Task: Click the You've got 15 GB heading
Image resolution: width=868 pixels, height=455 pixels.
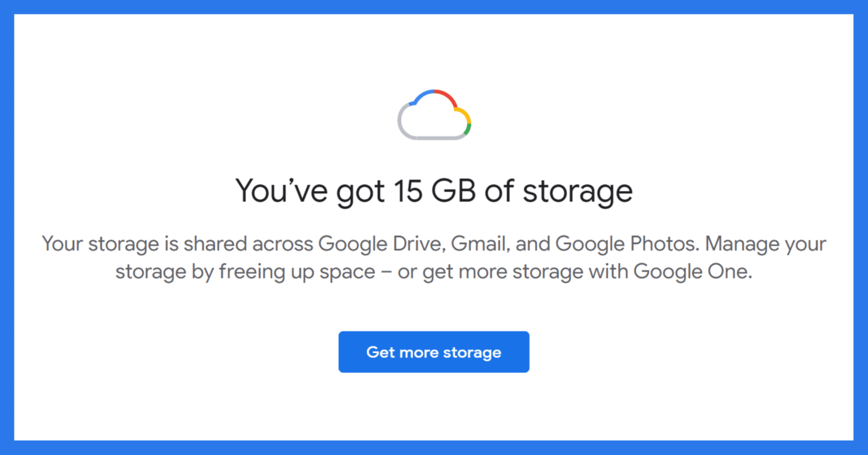Action: pyautogui.click(x=434, y=191)
